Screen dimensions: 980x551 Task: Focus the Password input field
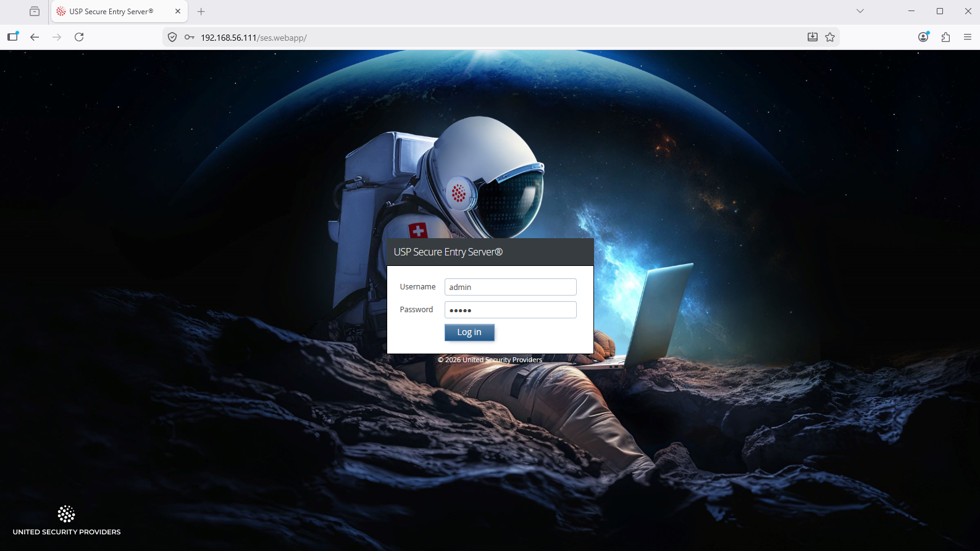click(x=510, y=310)
